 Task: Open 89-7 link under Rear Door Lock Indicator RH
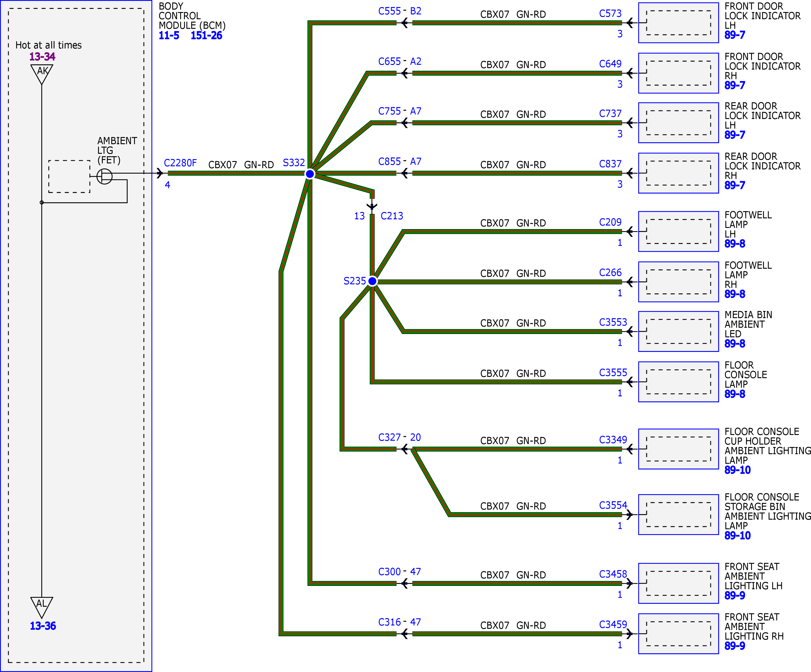[x=735, y=185]
